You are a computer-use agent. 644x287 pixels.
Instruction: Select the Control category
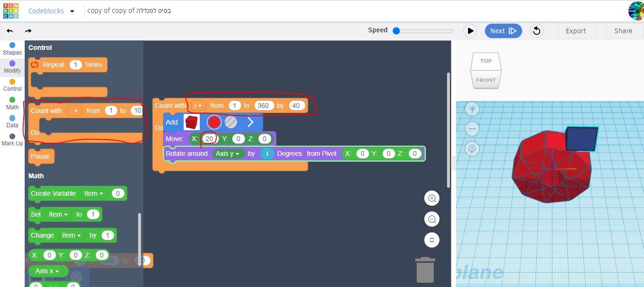[x=12, y=85]
